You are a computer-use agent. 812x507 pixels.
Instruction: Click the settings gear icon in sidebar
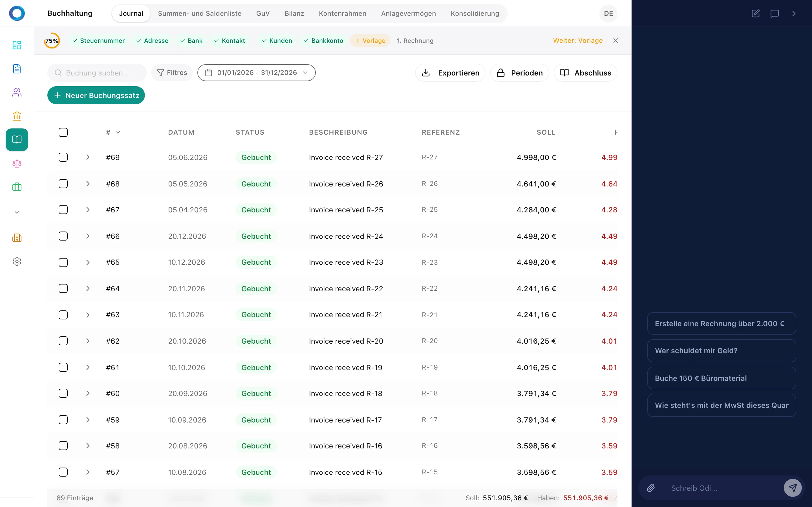tap(17, 262)
